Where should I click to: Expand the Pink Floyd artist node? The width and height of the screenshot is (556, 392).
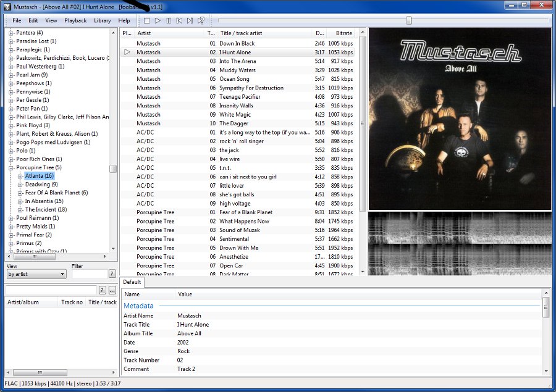pos(11,125)
